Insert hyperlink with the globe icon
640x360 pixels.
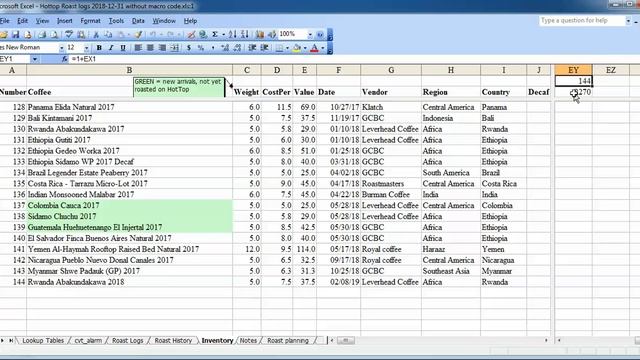click(x=202, y=35)
